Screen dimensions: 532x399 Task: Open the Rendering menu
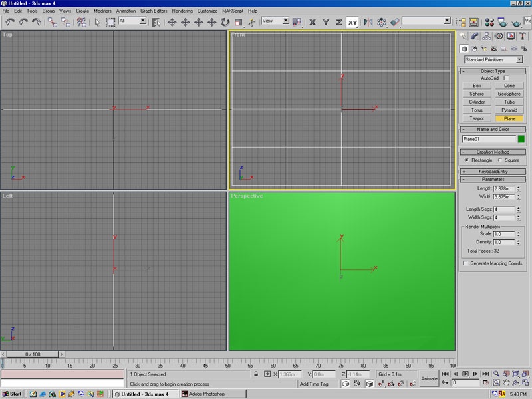(x=182, y=11)
